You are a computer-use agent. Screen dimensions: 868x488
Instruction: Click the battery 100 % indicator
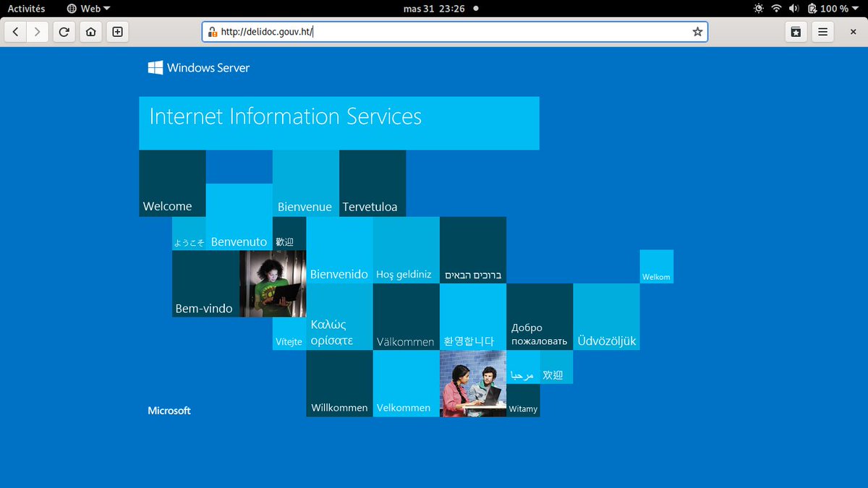pos(827,9)
